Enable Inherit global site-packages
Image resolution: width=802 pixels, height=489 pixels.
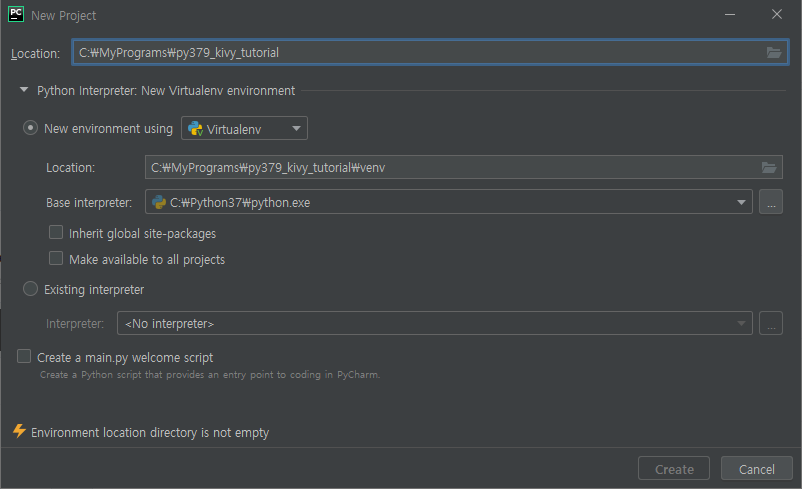56,233
